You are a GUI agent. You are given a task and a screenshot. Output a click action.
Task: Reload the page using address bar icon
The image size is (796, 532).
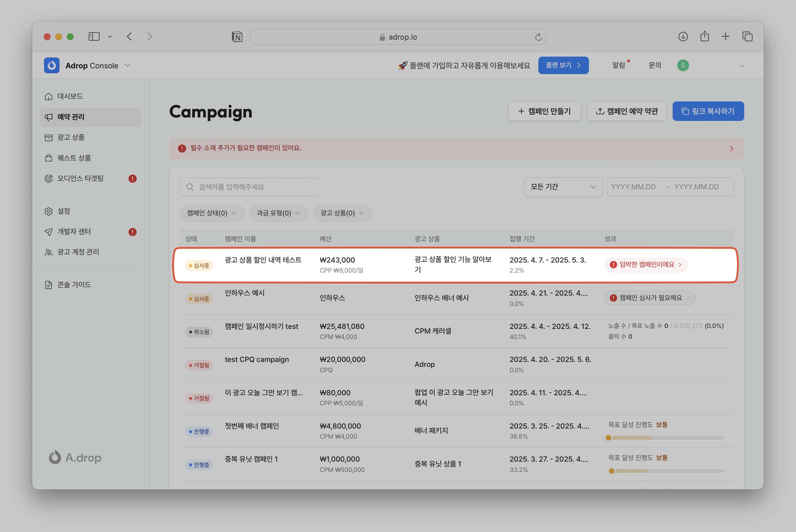point(538,37)
